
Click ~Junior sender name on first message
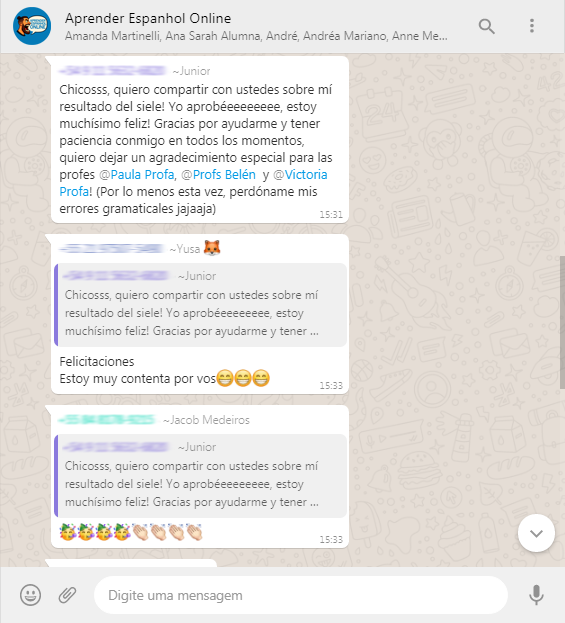click(192, 71)
